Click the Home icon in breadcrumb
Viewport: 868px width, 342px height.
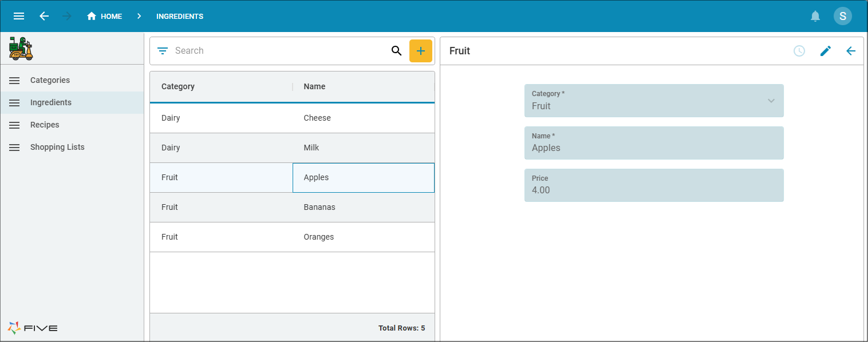pyautogui.click(x=92, y=16)
